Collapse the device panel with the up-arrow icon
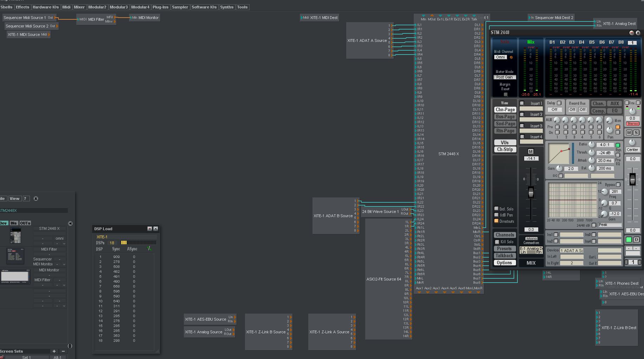Viewport: 644px width, 359px height. (36, 199)
